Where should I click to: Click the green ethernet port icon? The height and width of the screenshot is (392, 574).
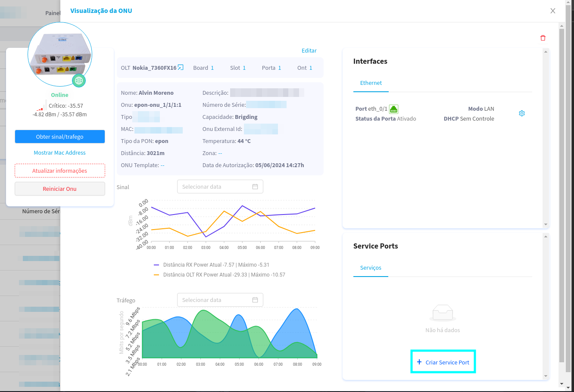click(393, 109)
